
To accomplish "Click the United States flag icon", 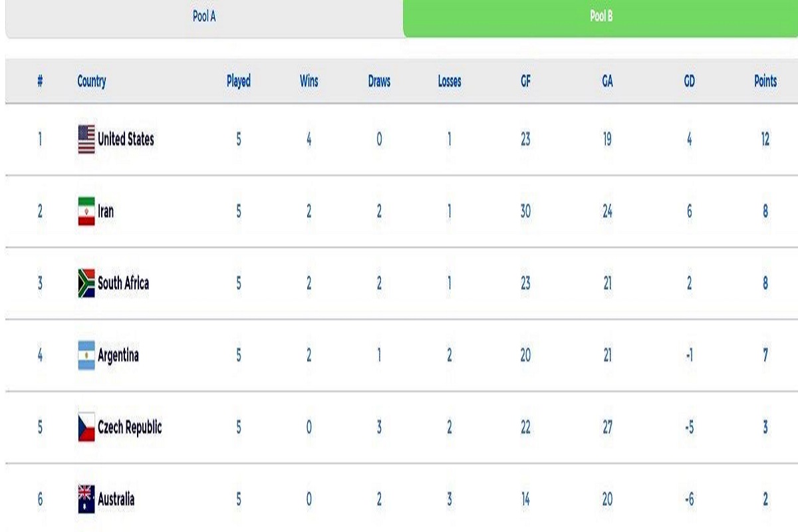I will click(x=86, y=139).
